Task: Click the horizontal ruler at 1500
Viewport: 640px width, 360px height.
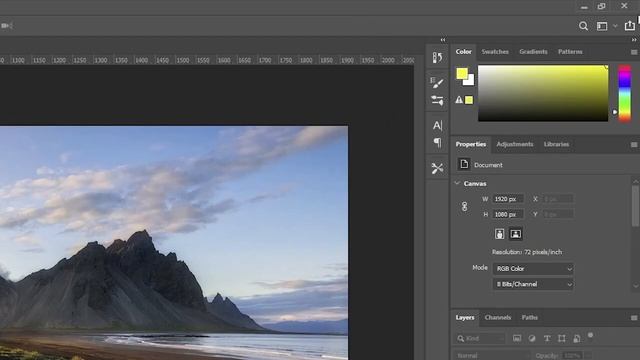Action: (182, 60)
